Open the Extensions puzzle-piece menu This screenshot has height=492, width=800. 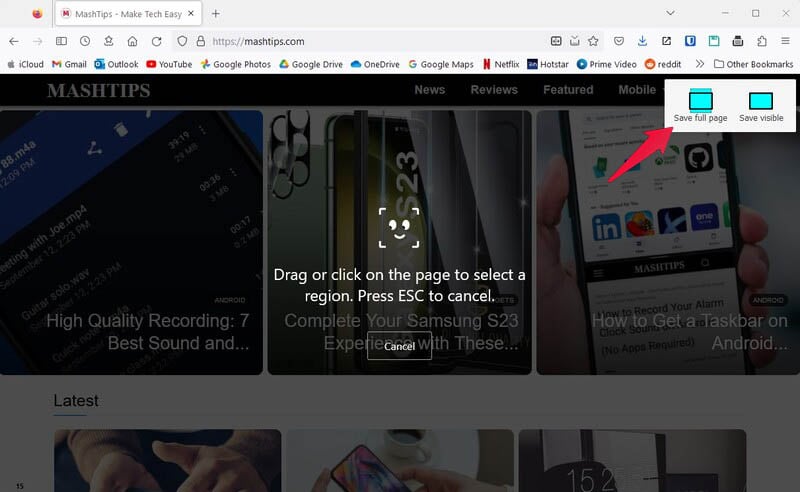coord(762,41)
